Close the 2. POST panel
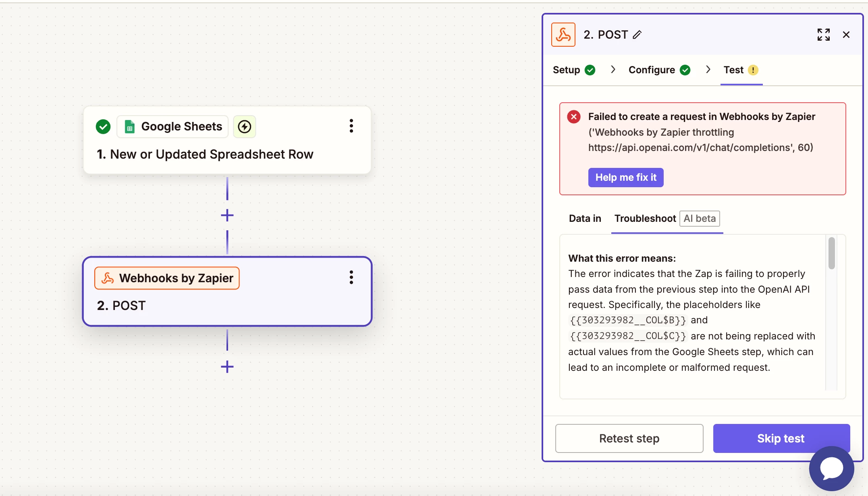 (846, 35)
